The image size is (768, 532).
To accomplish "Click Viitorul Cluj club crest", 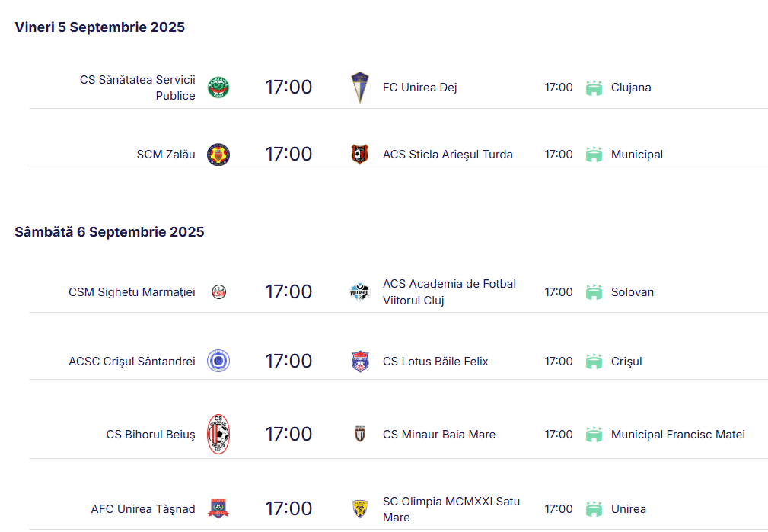I will tap(360, 292).
